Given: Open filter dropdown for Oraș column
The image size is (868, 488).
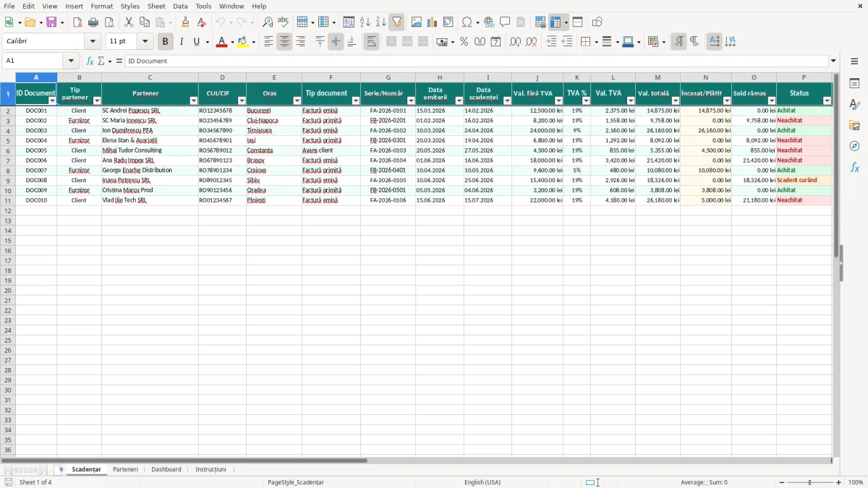Looking at the screenshot, I should pyautogui.click(x=297, y=101).
